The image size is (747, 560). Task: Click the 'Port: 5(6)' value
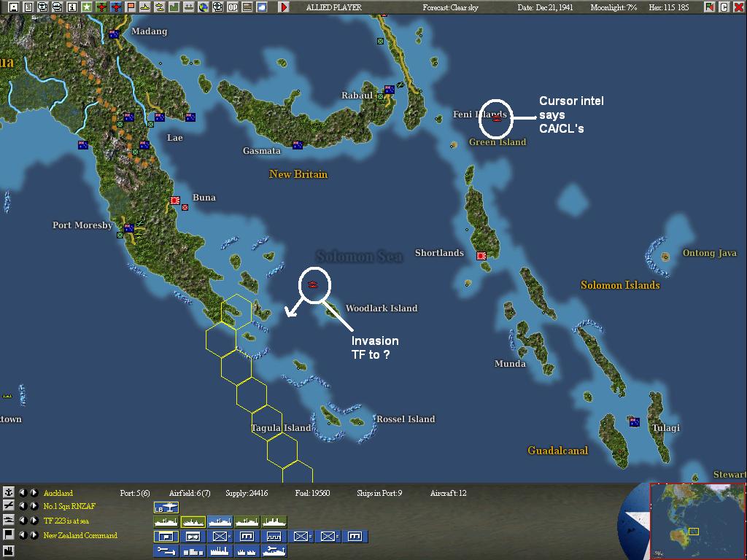[x=135, y=493]
